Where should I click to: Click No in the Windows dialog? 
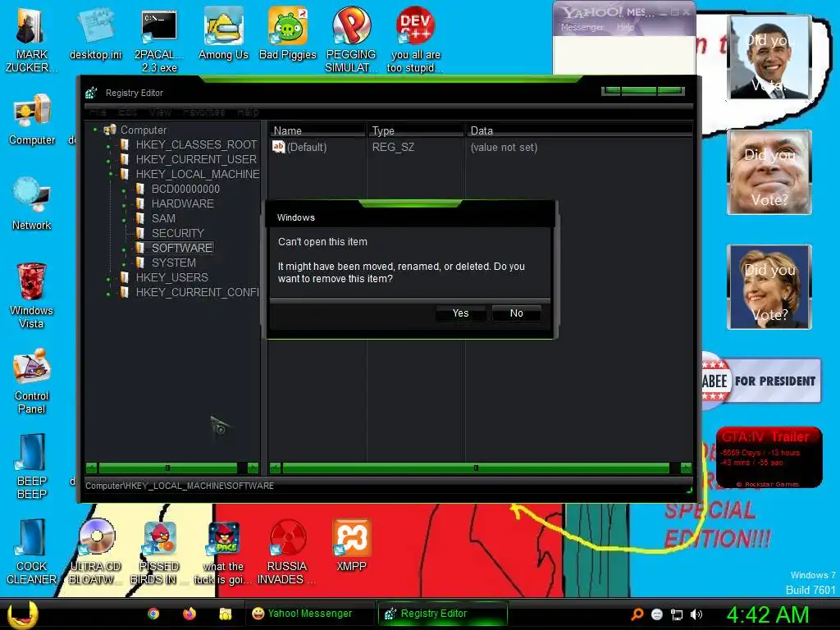coord(517,313)
